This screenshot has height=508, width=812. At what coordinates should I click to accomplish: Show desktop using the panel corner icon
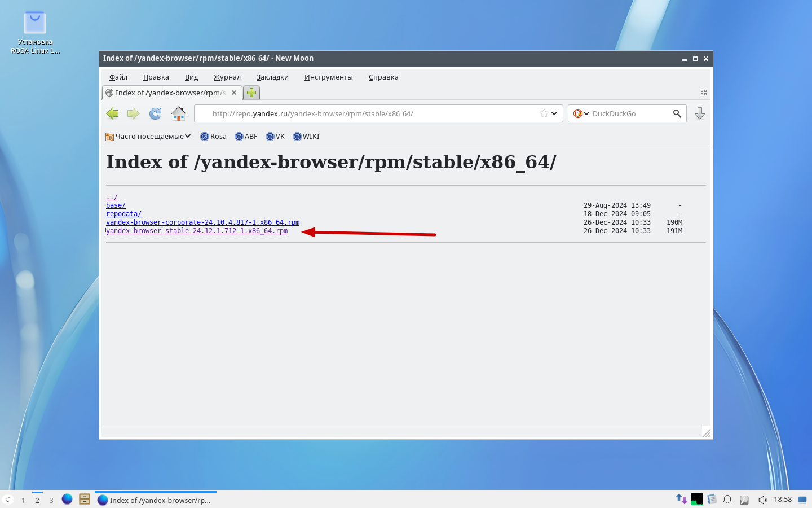802,500
